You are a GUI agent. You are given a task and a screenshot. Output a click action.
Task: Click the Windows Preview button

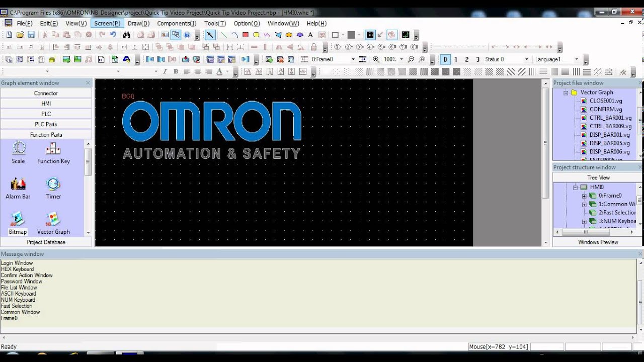(598, 242)
